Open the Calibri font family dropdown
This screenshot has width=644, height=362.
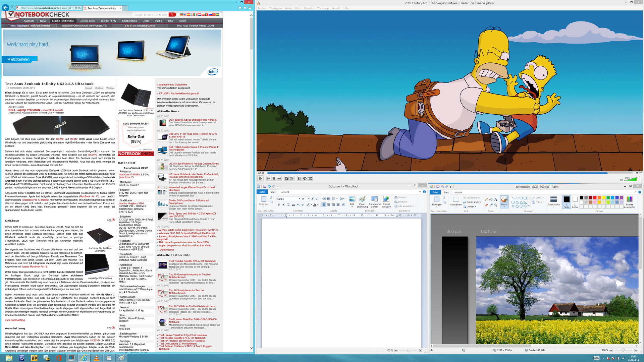click(299, 199)
